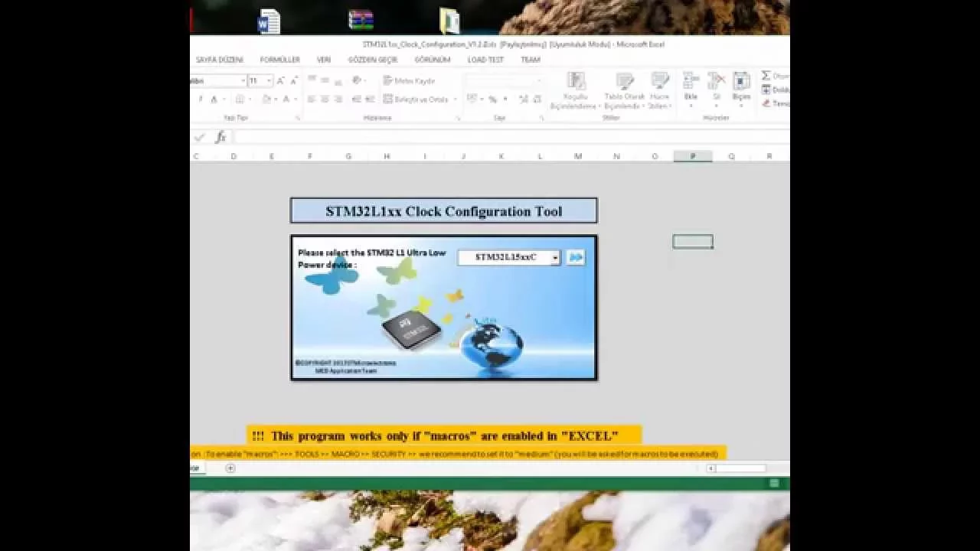980x551 pixels.
Task: Open Sayı group dialog launcher
Action: (x=541, y=119)
